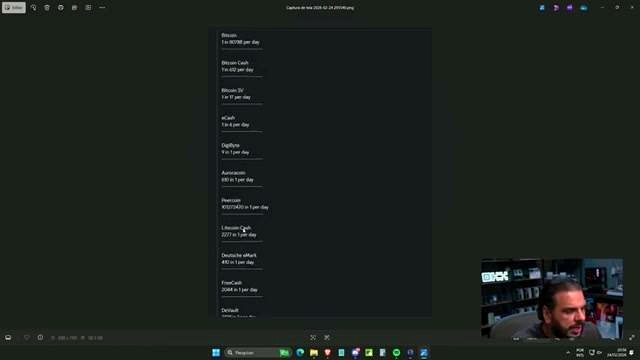The width and height of the screenshot is (640, 360).
Task: Fit the image to the window using the zoom-fit icon
Action: (313, 338)
